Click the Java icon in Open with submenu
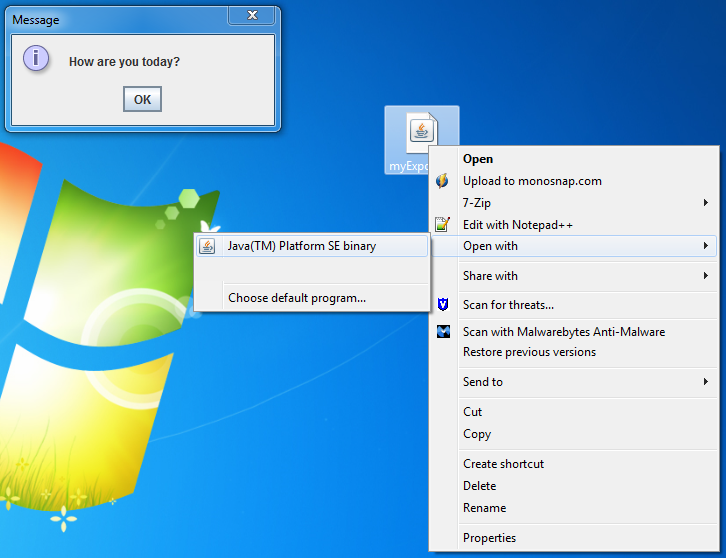This screenshot has height=558, width=726. click(x=207, y=246)
